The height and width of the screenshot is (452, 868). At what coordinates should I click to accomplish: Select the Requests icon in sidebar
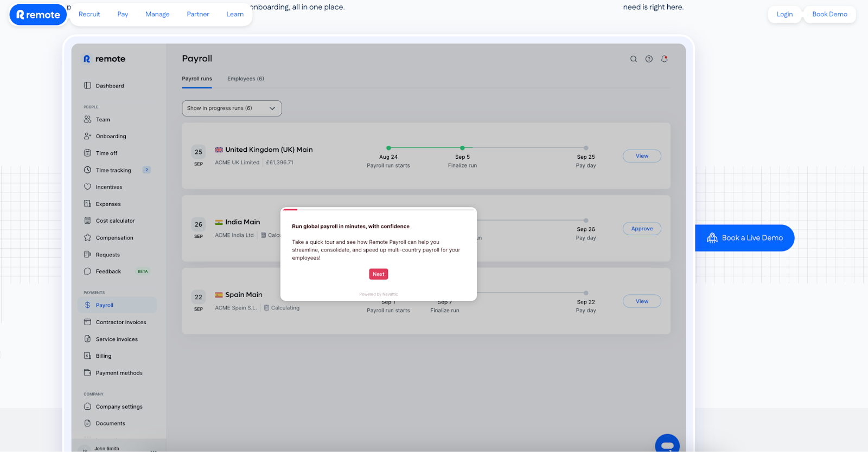pyautogui.click(x=87, y=255)
